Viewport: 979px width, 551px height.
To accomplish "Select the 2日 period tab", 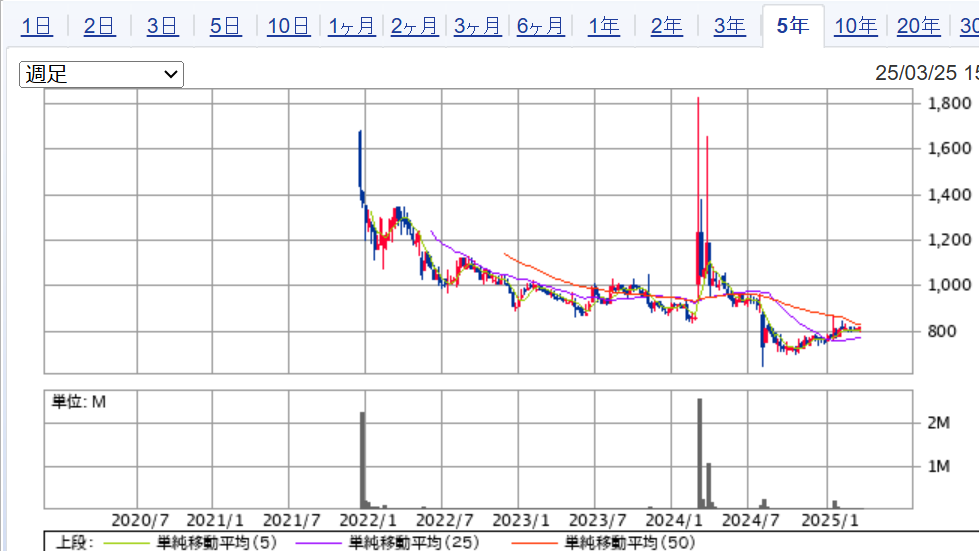I will tap(99, 26).
